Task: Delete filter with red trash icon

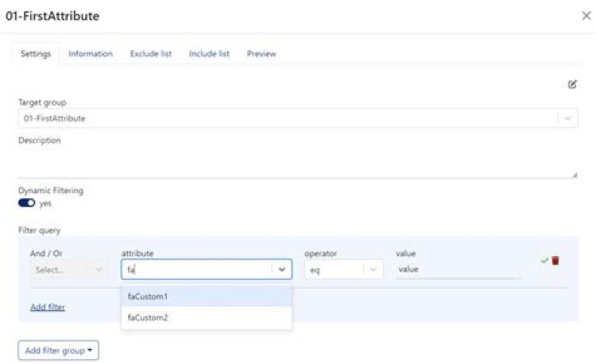Action: 555,260
